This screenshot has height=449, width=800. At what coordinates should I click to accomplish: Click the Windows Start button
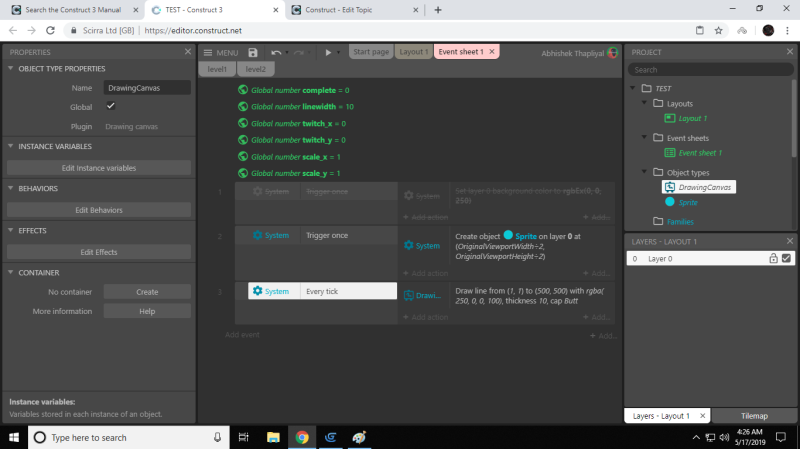[x=14, y=437]
